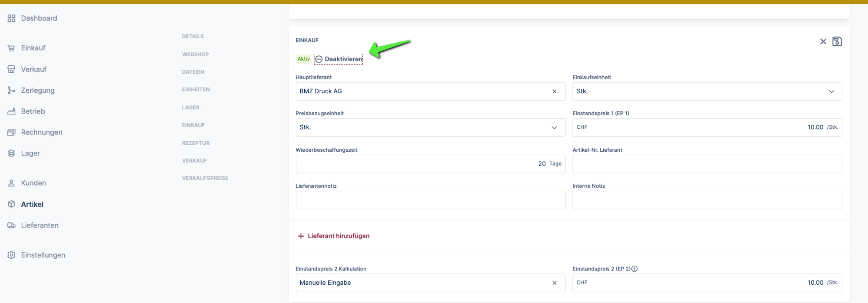Click the Artikel-Nr. Lieferant input field
868x303 pixels.
point(707,164)
